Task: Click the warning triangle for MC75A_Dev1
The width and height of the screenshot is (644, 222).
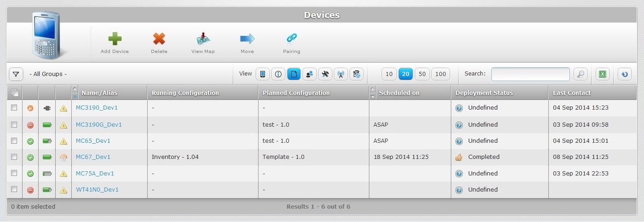Action: pos(63,174)
